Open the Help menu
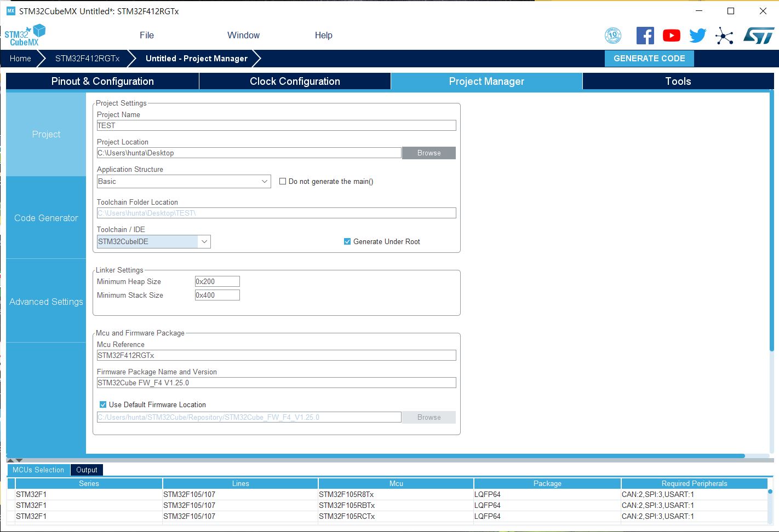The image size is (779, 532). point(323,35)
